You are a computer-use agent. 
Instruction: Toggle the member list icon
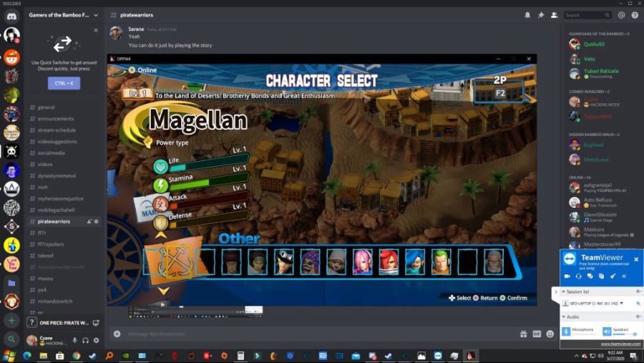[x=553, y=14]
